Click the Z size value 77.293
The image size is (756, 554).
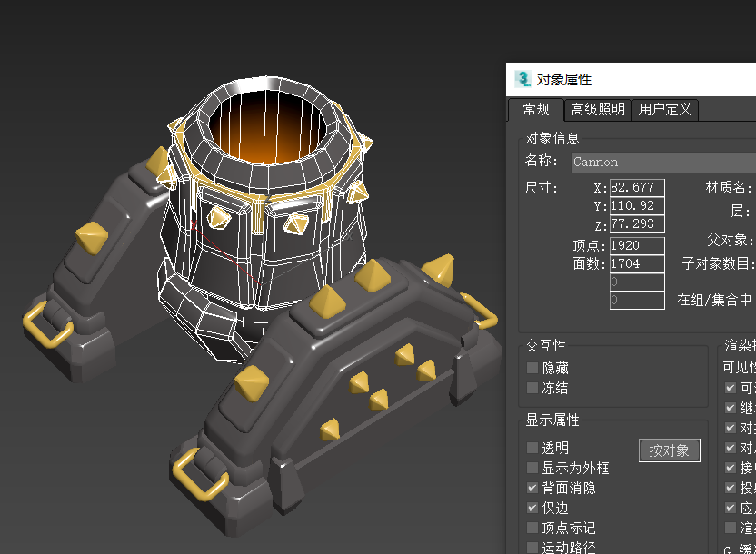[x=637, y=224]
